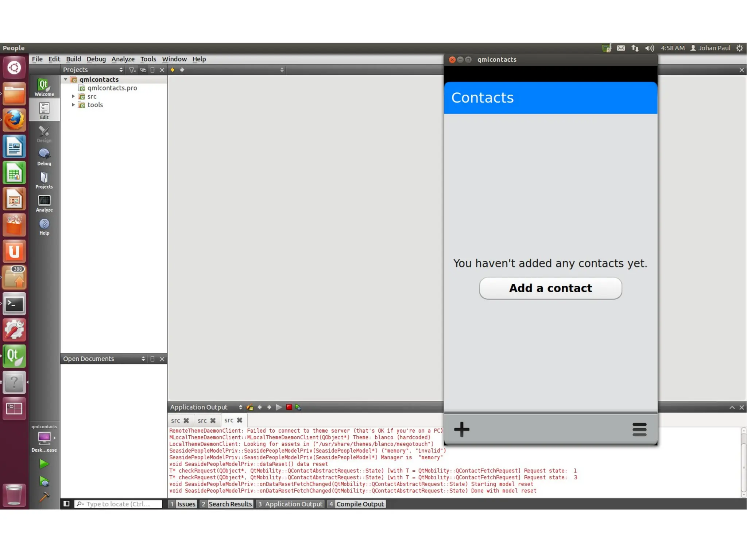Open the Welcome mode in Qt Creator
The height and width of the screenshot is (560, 747).
tap(44, 88)
